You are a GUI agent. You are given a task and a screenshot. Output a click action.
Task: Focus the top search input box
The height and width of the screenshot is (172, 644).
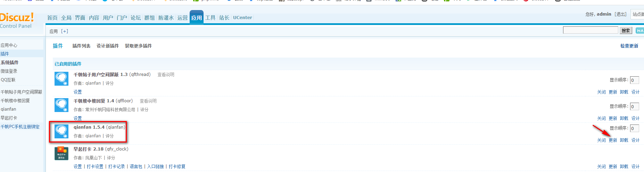[591, 30]
